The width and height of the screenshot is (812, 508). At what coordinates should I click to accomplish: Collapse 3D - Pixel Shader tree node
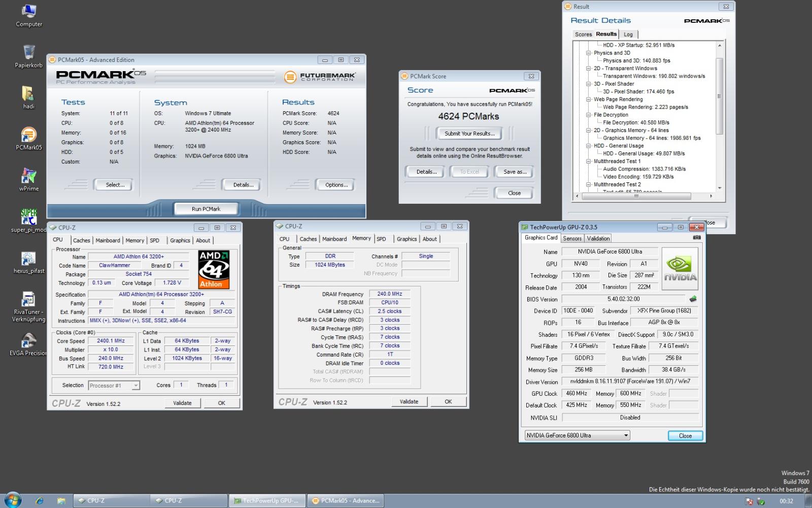[x=589, y=84]
